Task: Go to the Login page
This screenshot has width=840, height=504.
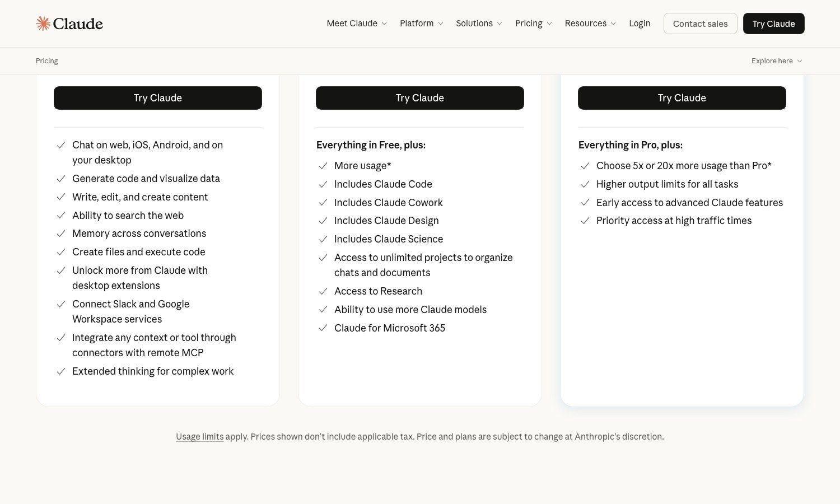Action: tap(640, 24)
